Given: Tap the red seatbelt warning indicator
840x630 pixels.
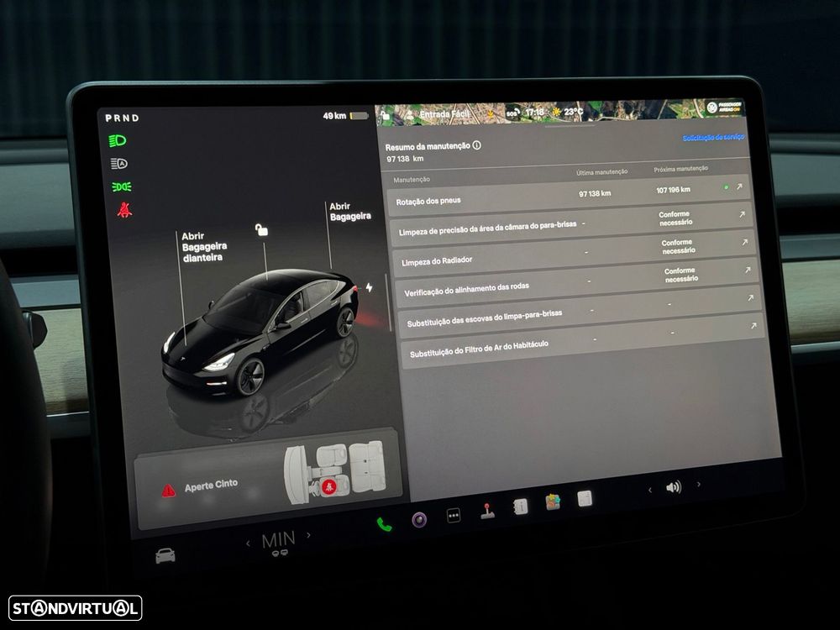Looking at the screenshot, I should coord(125,209).
